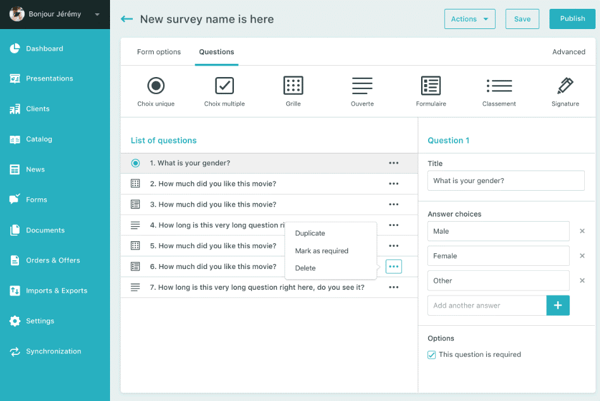This screenshot has width=600, height=401.
Task: Open options menu for question 3
Action: (393, 205)
